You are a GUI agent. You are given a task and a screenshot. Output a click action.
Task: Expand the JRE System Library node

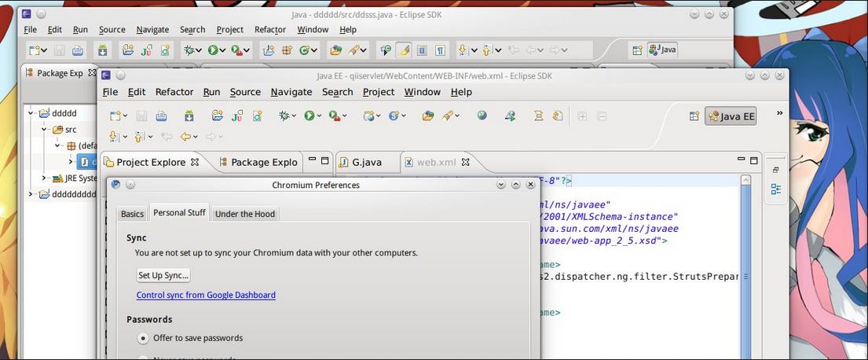tap(44, 178)
